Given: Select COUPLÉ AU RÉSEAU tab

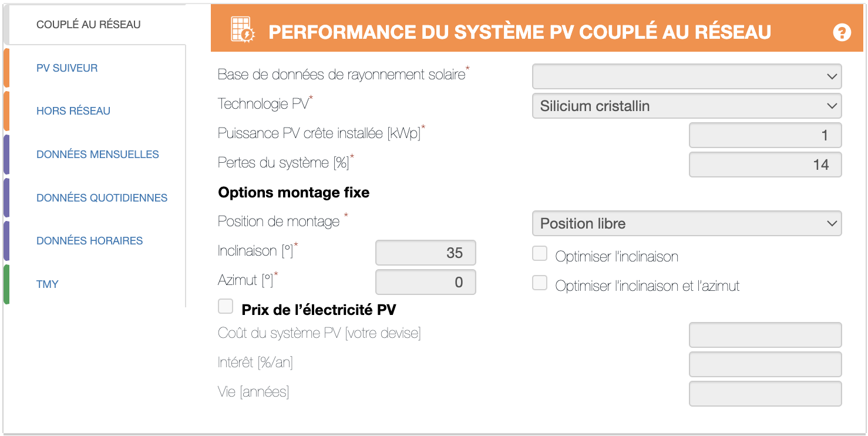Looking at the screenshot, I should 89,25.
